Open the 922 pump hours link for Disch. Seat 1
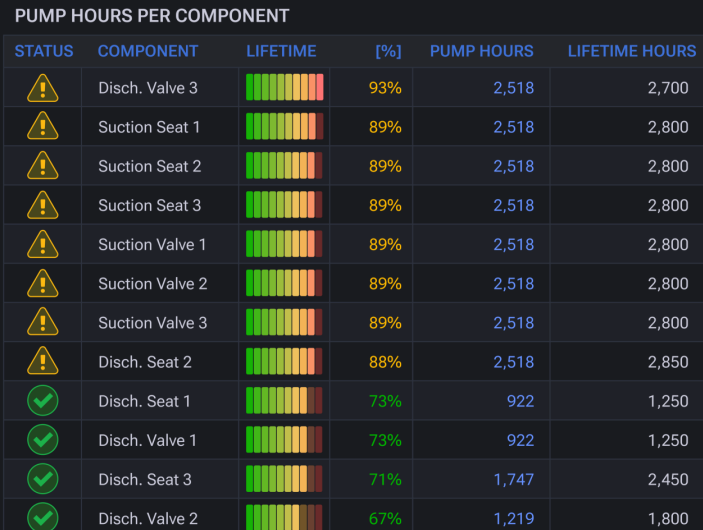This screenshot has height=530, width=703. tap(520, 401)
